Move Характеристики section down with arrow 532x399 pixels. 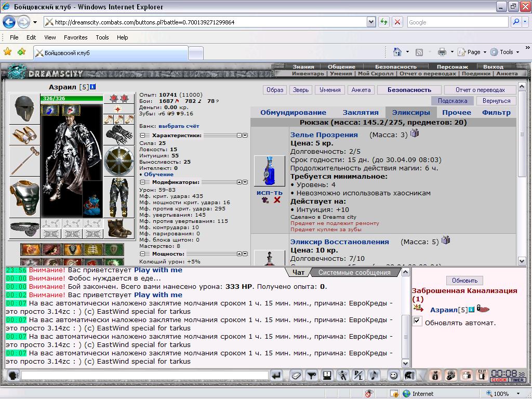point(245,136)
